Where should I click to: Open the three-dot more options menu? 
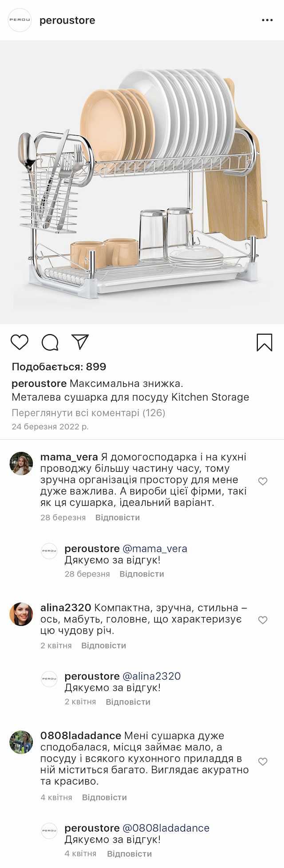(267, 20)
